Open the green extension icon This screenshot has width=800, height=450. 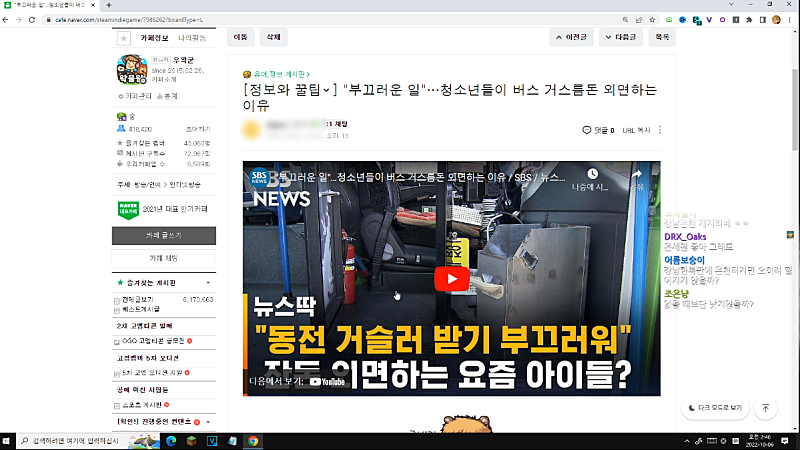tap(669, 20)
